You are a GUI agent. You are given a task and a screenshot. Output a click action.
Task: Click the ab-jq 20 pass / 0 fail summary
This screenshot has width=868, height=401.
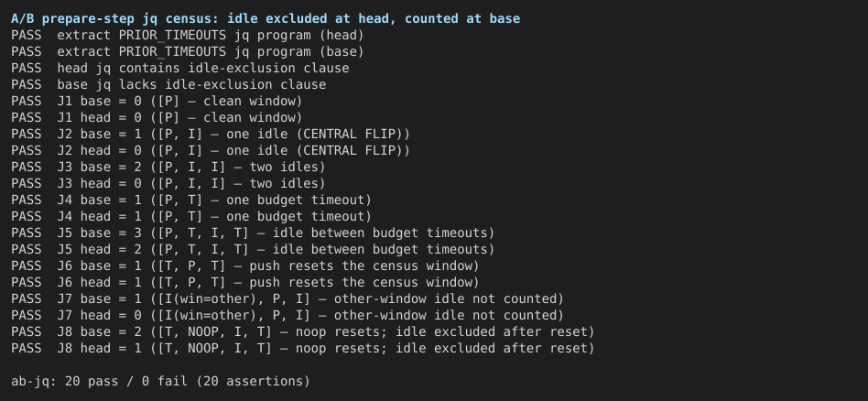(160, 382)
